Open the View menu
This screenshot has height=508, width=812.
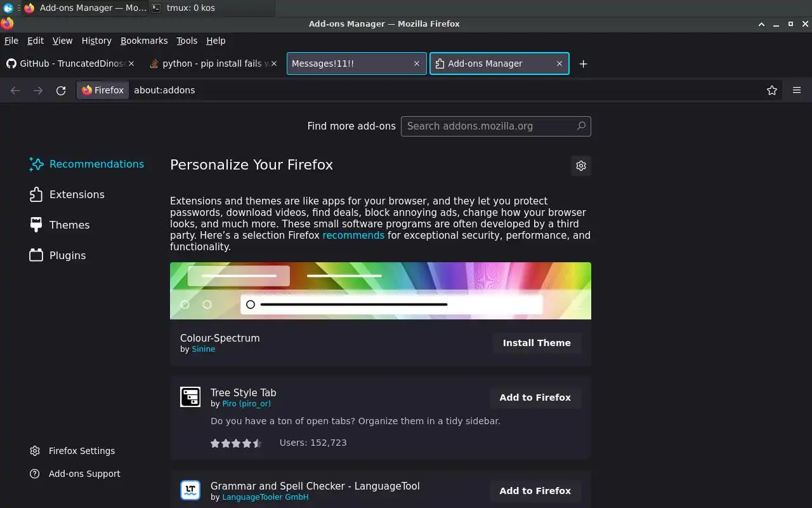[x=62, y=41]
